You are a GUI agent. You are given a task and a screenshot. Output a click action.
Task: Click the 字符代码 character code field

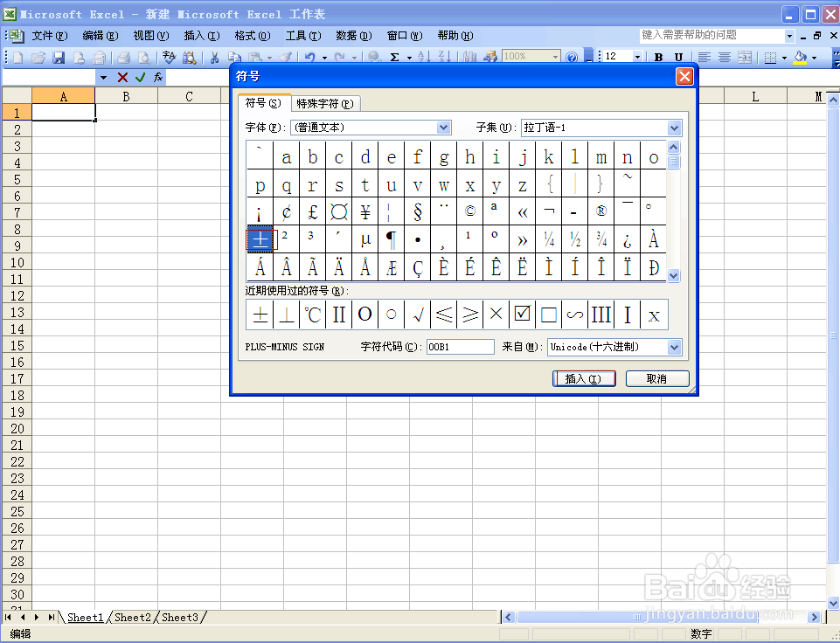tap(460, 347)
